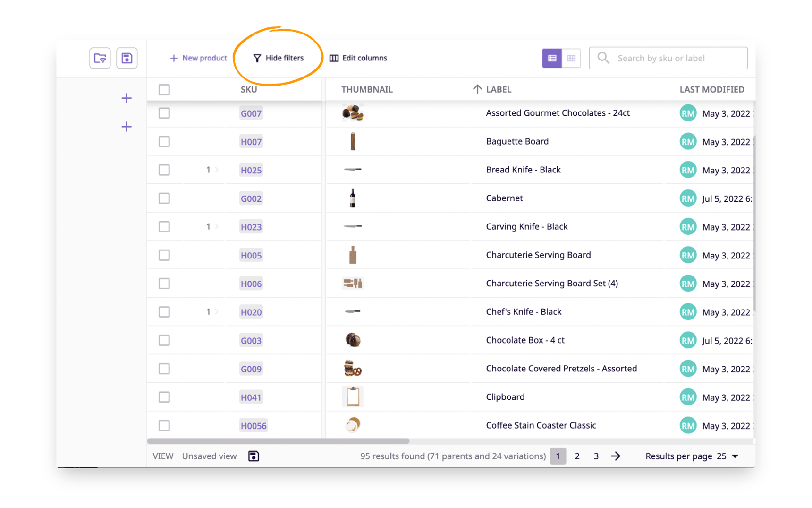Create a New product
Screen dimensions: 812x508
click(198, 58)
